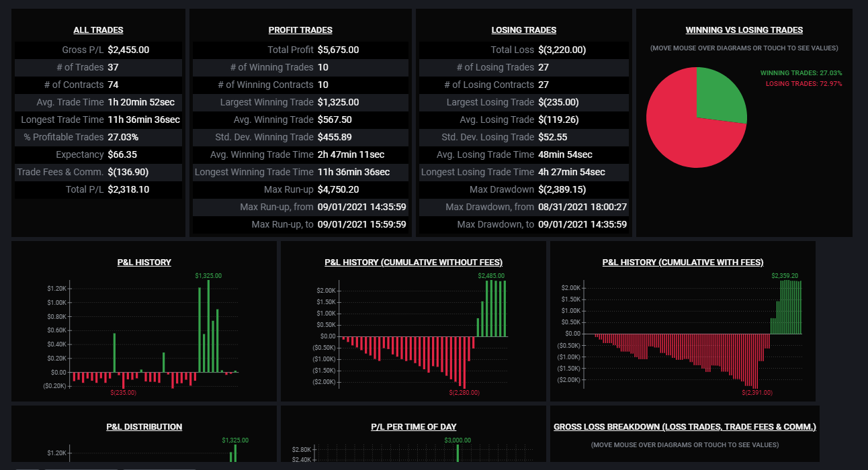Select the Total P/L value $2,318.10
This screenshot has width=868, height=470.
pos(128,189)
